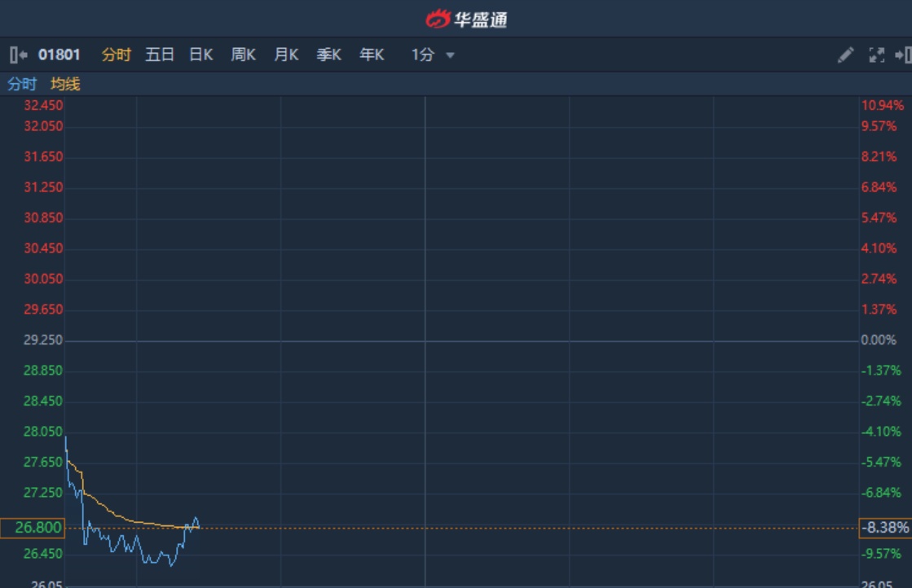Click the 26.800 current price label
Screen dimensions: 912x588
[x=33, y=528]
